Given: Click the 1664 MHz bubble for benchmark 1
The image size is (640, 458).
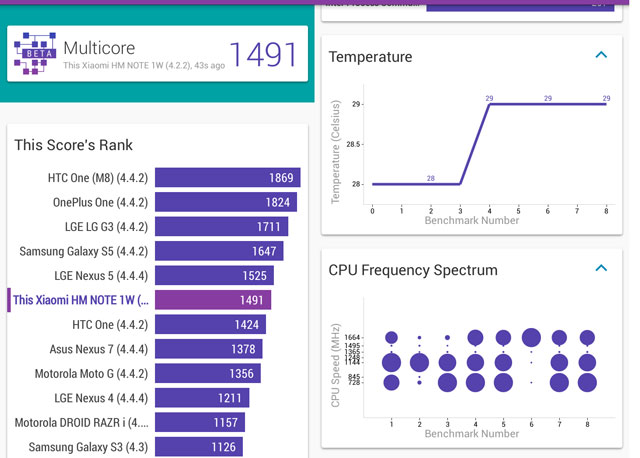Looking at the screenshot, I should pos(391,338).
